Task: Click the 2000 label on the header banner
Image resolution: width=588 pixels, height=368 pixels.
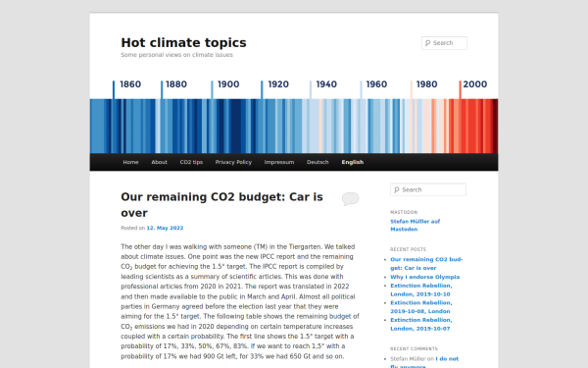Action: tap(474, 84)
